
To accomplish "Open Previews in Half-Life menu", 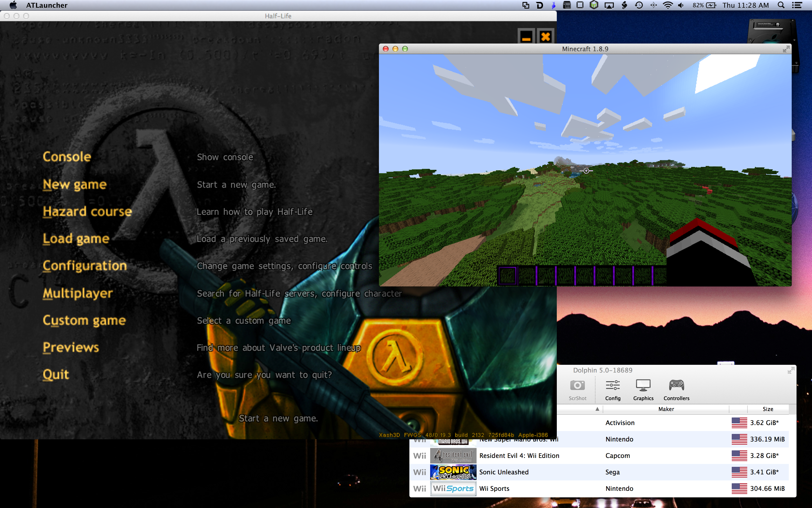I will 71,347.
